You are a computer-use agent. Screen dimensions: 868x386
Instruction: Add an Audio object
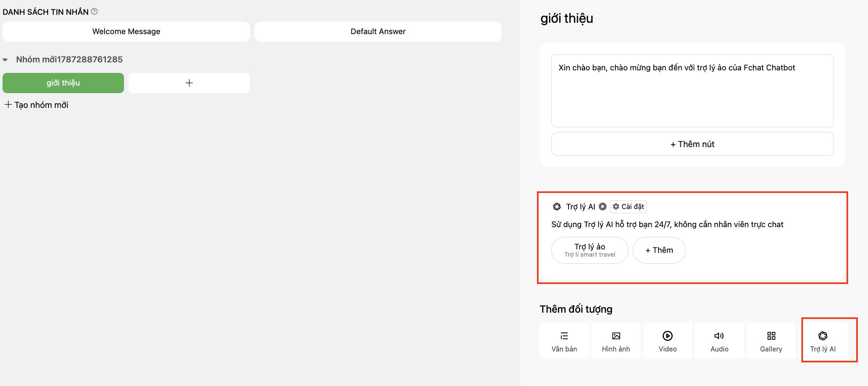(720, 340)
